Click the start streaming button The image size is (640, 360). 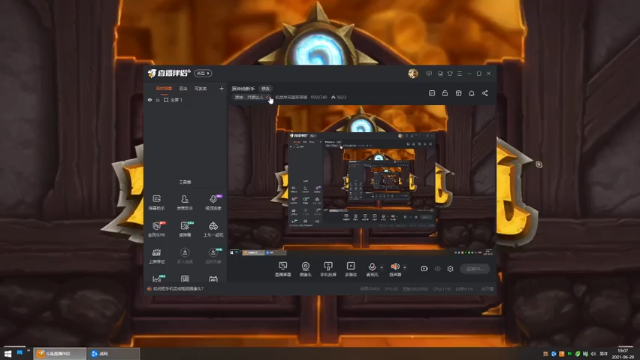pyautogui.click(x=475, y=269)
